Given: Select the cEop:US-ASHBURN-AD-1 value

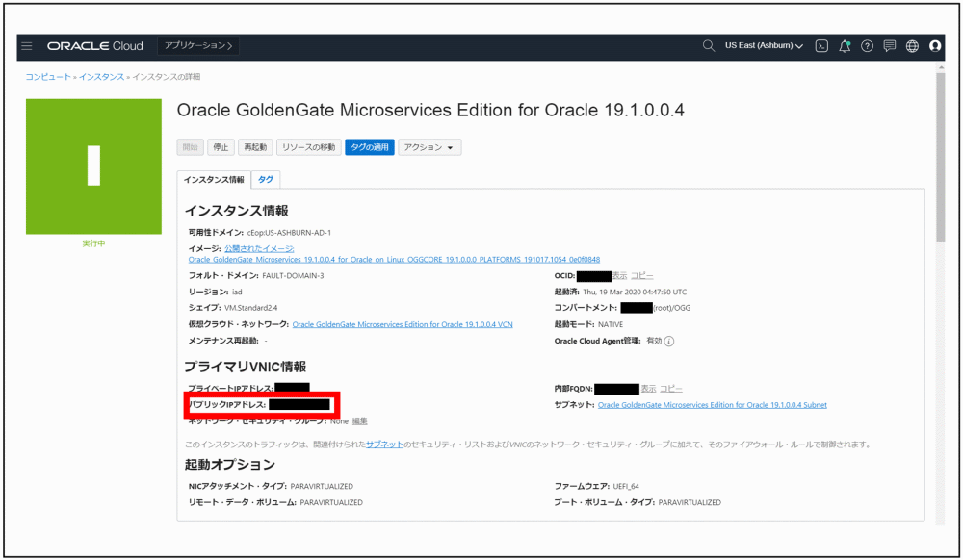Looking at the screenshot, I should [289, 233].
